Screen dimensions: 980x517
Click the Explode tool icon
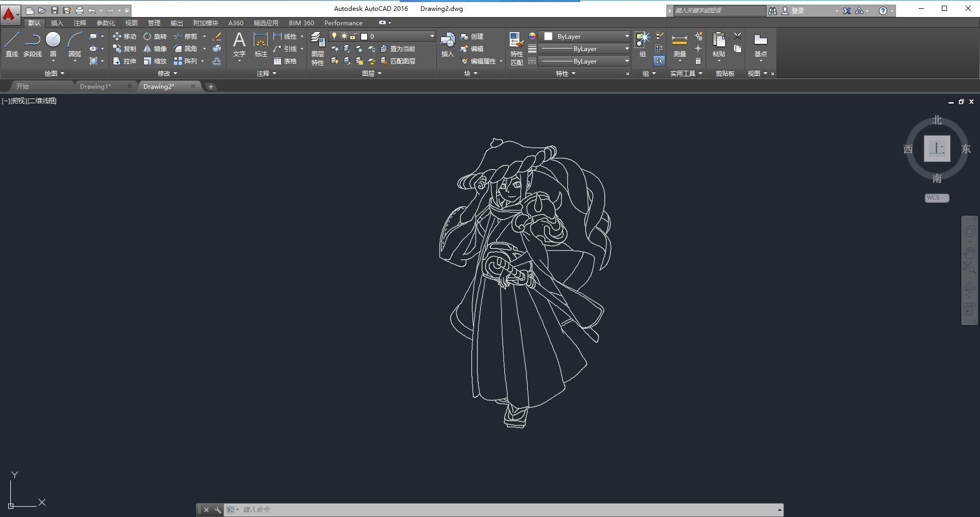pyautogui.click(x=217, y=49)
